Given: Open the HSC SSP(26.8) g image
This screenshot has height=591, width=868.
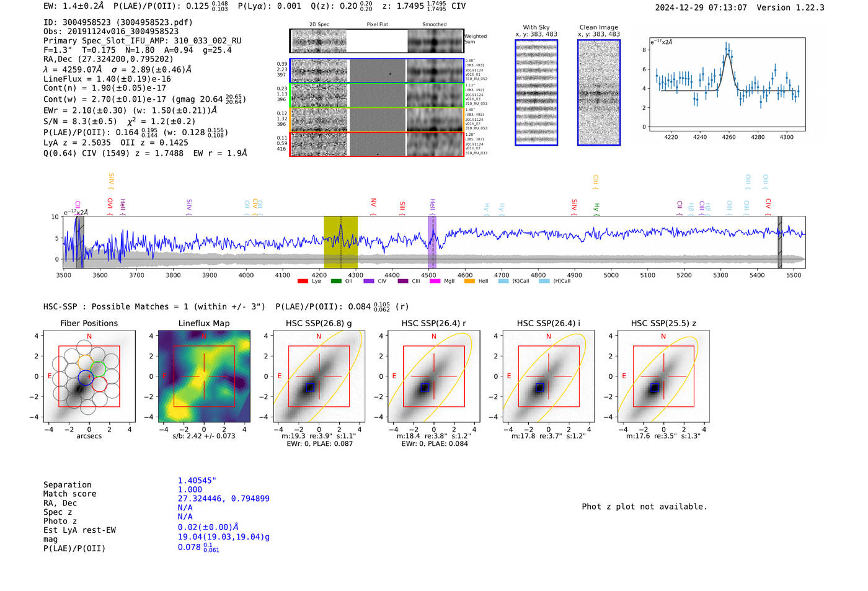Looking at the screenshot, I should [x=319, y=376].
